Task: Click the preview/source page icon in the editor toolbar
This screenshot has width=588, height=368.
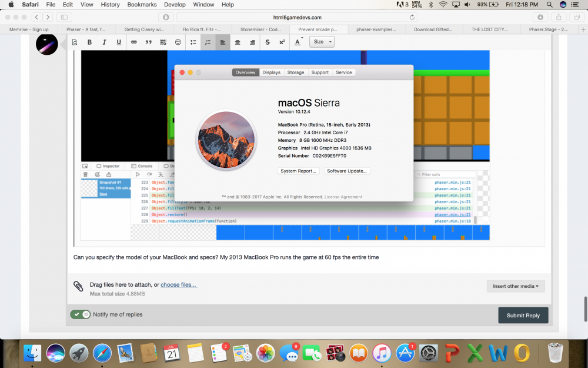Action: 75,42
